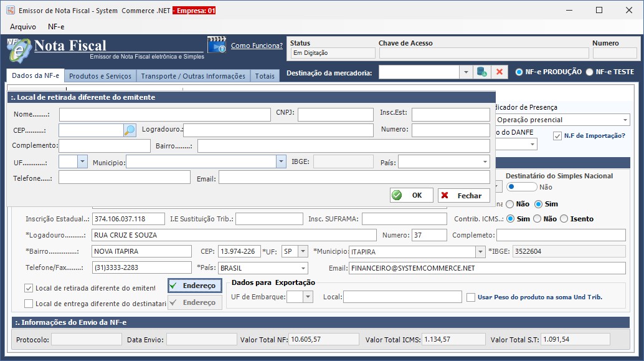Open the Como Funciona? link
This screenshot has height=361, width=644.
coord(257,46)
